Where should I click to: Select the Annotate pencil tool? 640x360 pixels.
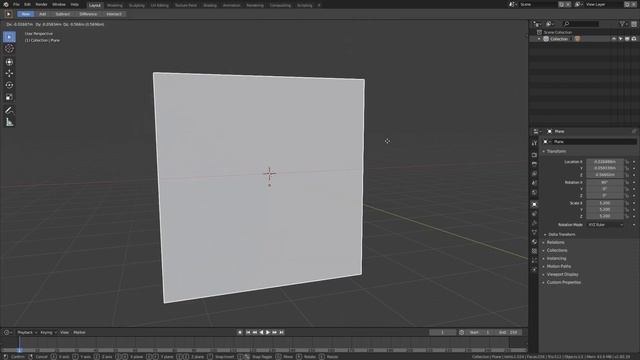[x=9, y=110]
